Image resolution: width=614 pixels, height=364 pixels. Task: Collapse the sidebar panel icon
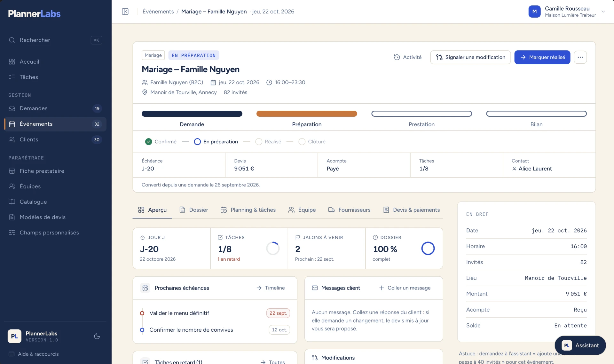pyautogui.click(x=125, y=12)
